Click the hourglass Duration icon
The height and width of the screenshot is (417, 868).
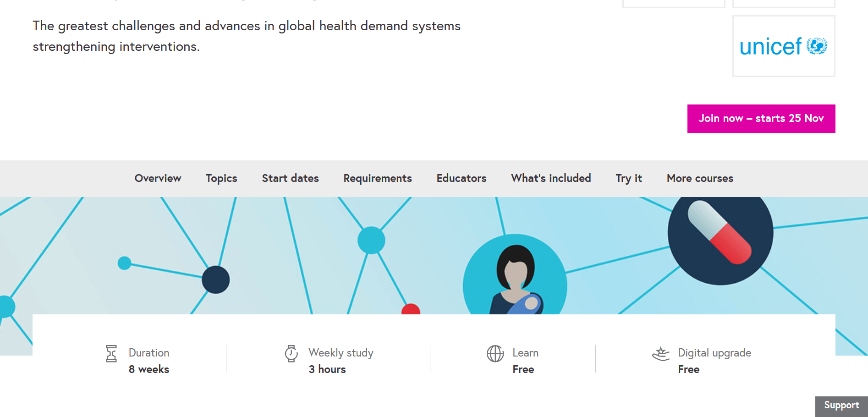pos(111,354)
